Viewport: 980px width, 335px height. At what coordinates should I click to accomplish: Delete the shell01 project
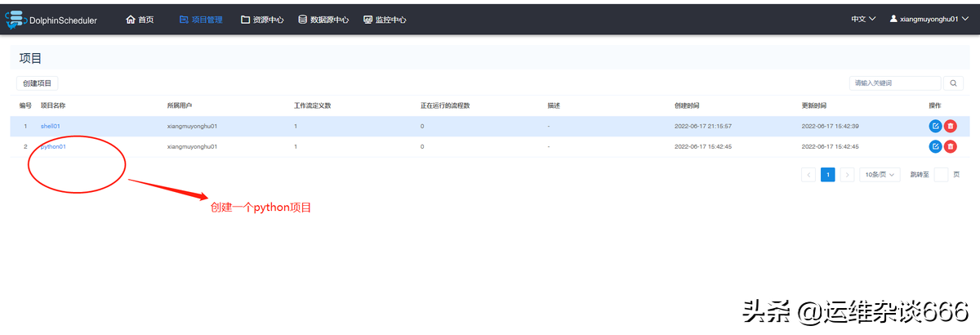(x=951, y=126)
